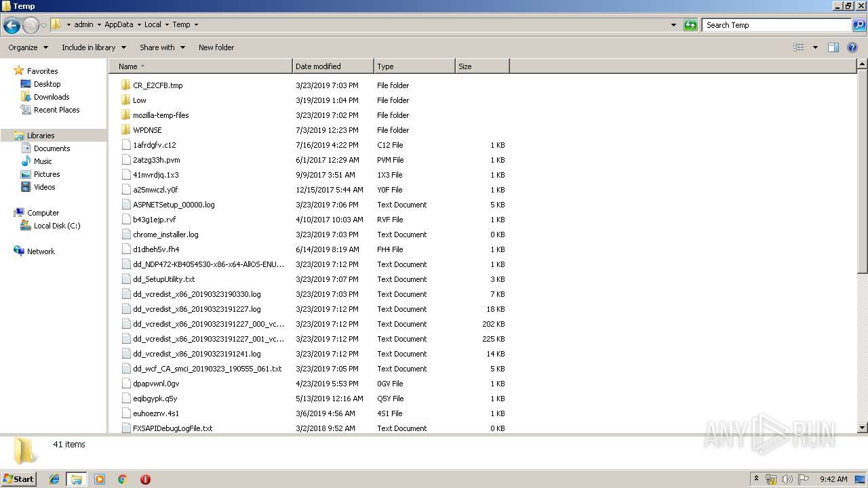The image size is (868, 488).
Task: Select the Low folder icon
Action: pyautogui.click(x=125, y=100)
